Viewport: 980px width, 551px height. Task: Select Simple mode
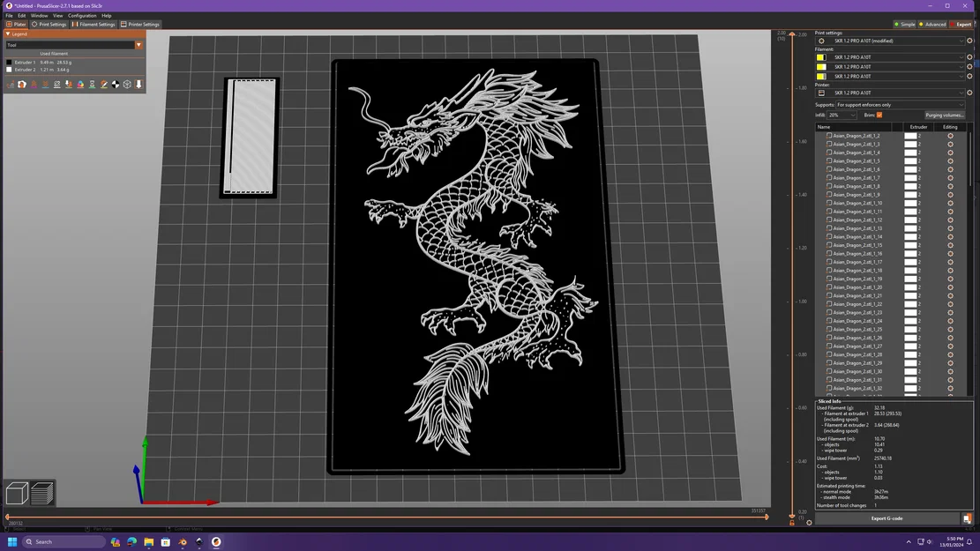904,25
